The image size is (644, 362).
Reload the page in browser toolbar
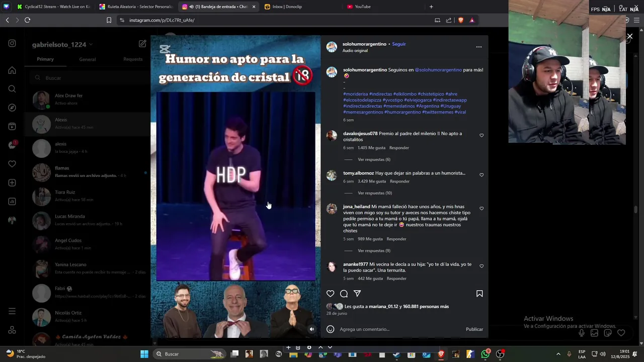(27, 20)
